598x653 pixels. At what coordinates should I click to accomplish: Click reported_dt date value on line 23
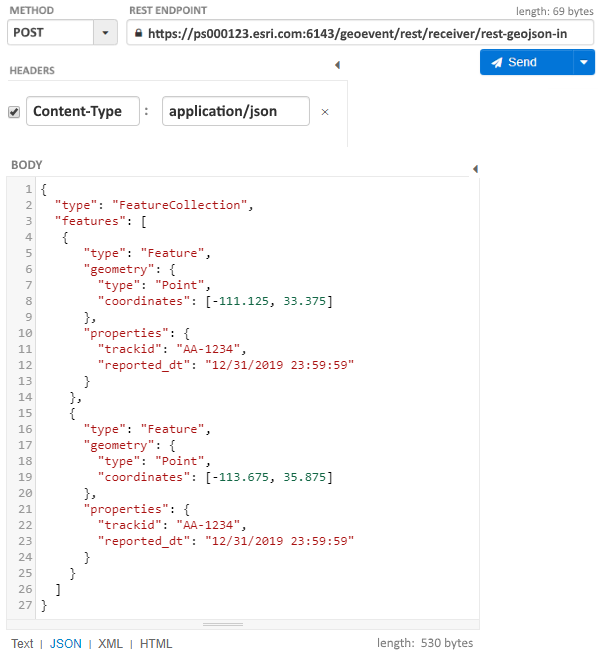pos(279,541)
